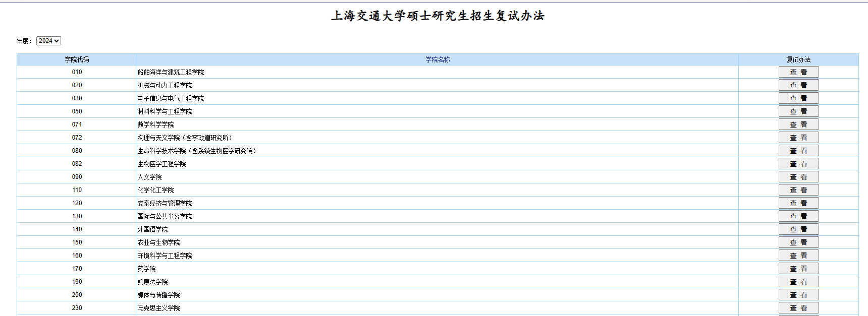Select 生命科学技术学院（含系统生物医学研究院）text
Image resolution: width=868 pixels, height=316 pixels.
tap(197, 151)
